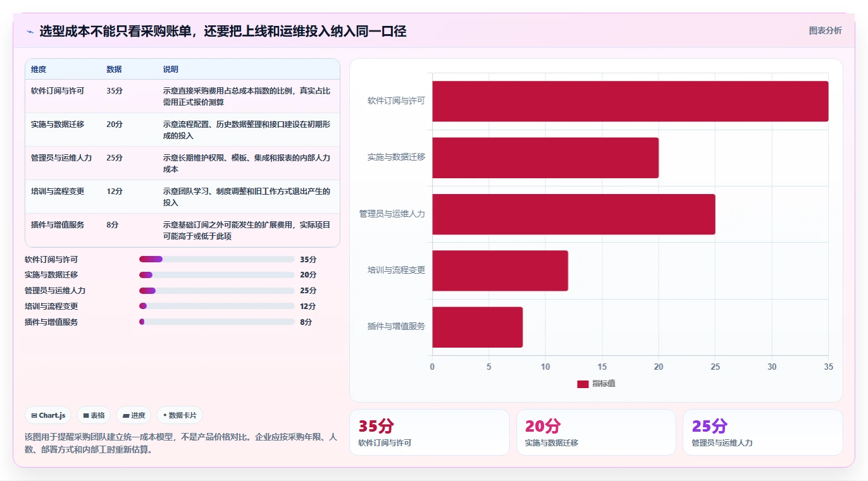
Task: Click the 35 tick on the chart x-axis
Action: point(829,367)
